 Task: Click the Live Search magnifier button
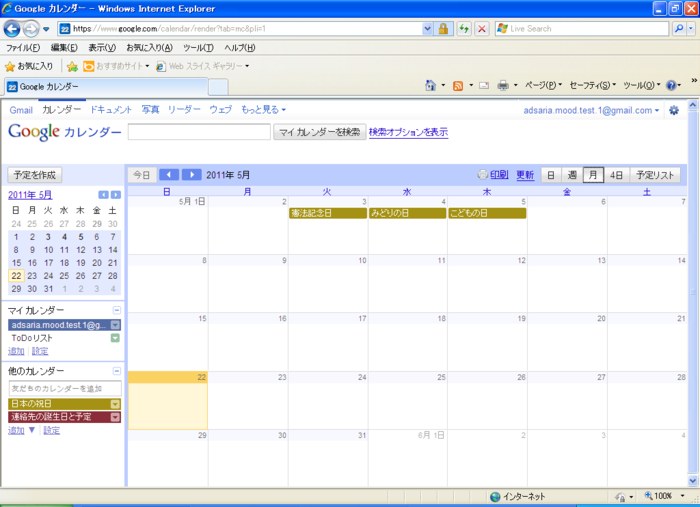tap(679, 29)
